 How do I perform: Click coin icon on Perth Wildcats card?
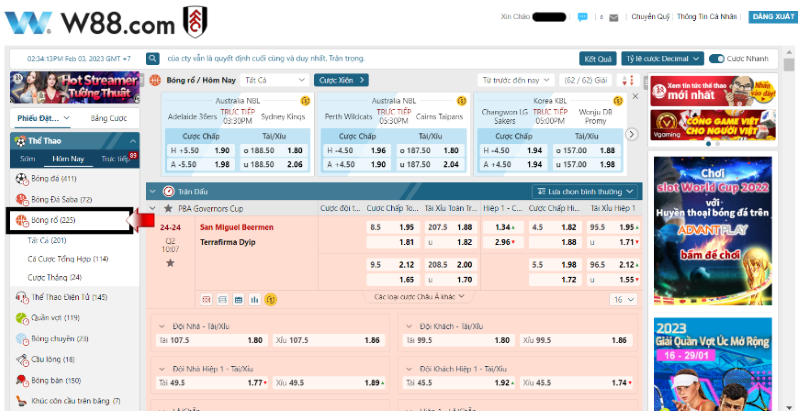click(461, 101)
